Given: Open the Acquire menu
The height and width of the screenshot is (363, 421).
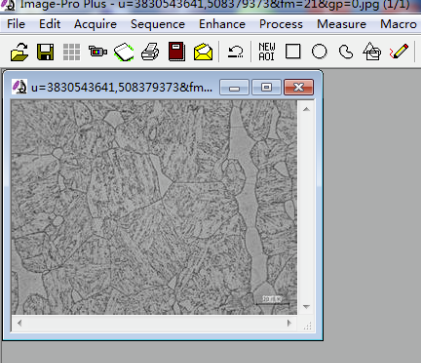Looking at the screenshot, I should point(95,24).
